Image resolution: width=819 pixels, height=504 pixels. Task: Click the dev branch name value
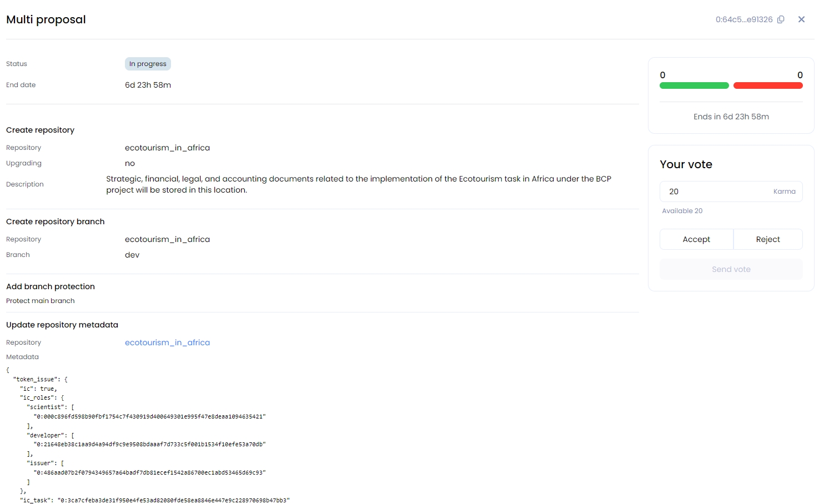click(132, 255)
